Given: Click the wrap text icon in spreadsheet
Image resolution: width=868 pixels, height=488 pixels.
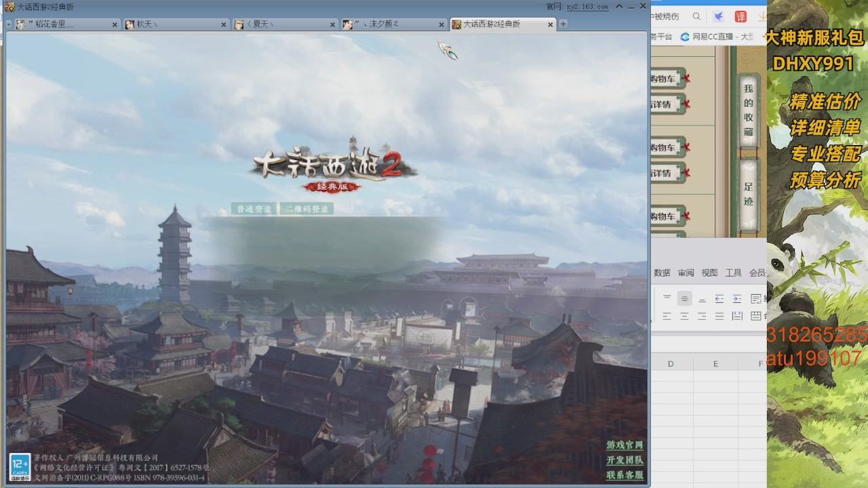Looking at the screenshot, I should click(757, 298).
